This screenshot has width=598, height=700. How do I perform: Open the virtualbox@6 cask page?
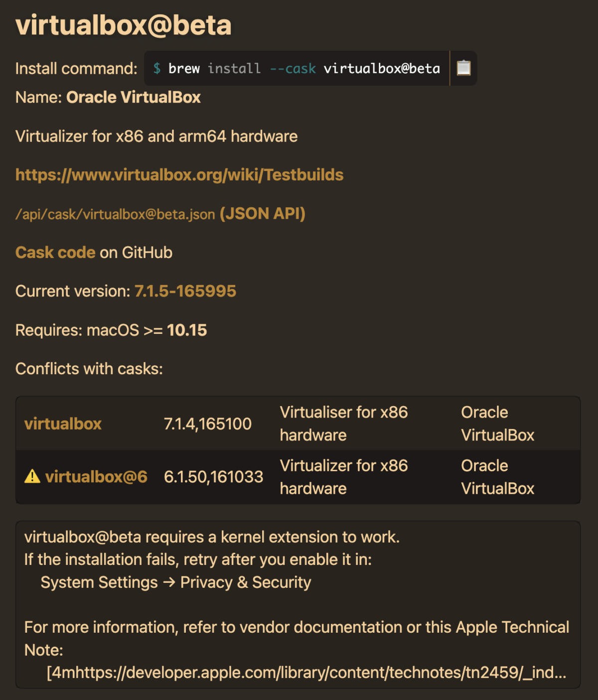click(x=97, y=477)
